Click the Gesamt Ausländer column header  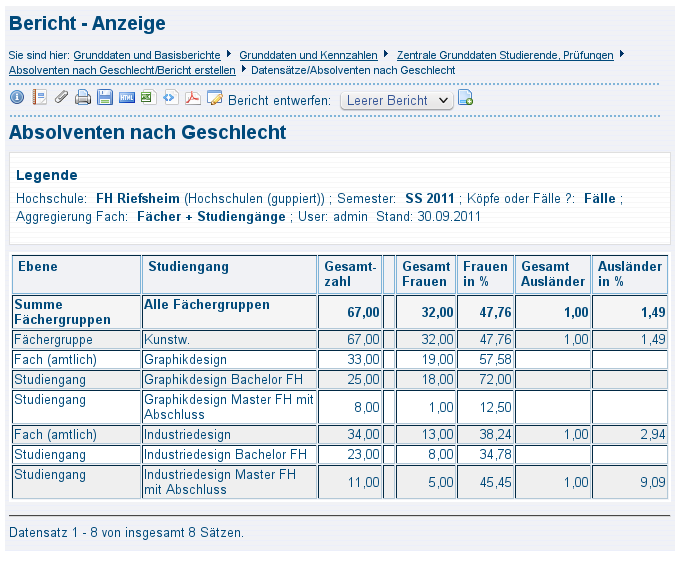point(553,274)
